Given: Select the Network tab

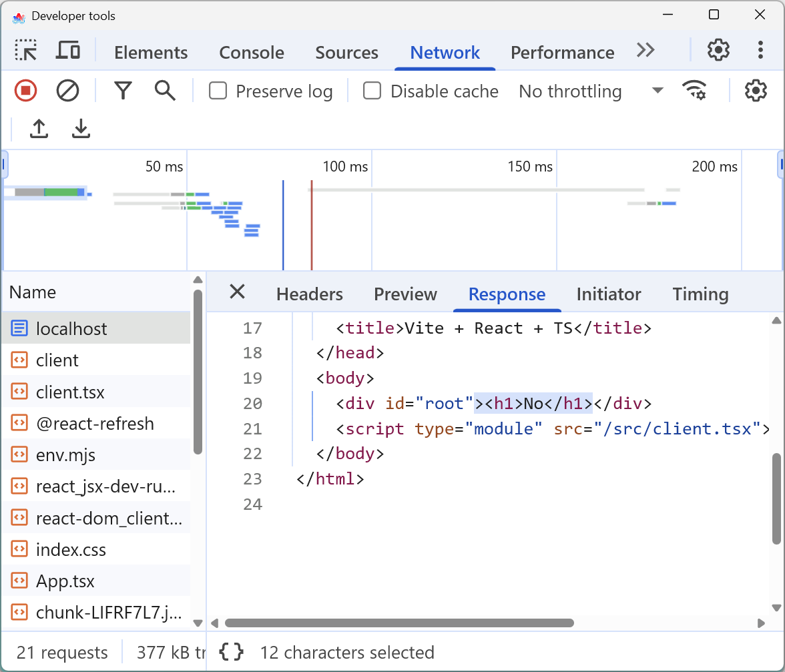Looking at the screenshot, I should (445, 53).
